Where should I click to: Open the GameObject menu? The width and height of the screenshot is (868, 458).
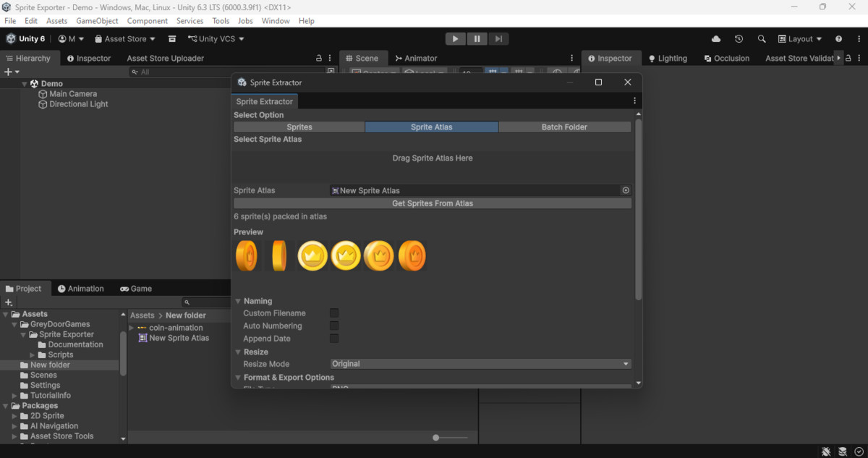97,21
